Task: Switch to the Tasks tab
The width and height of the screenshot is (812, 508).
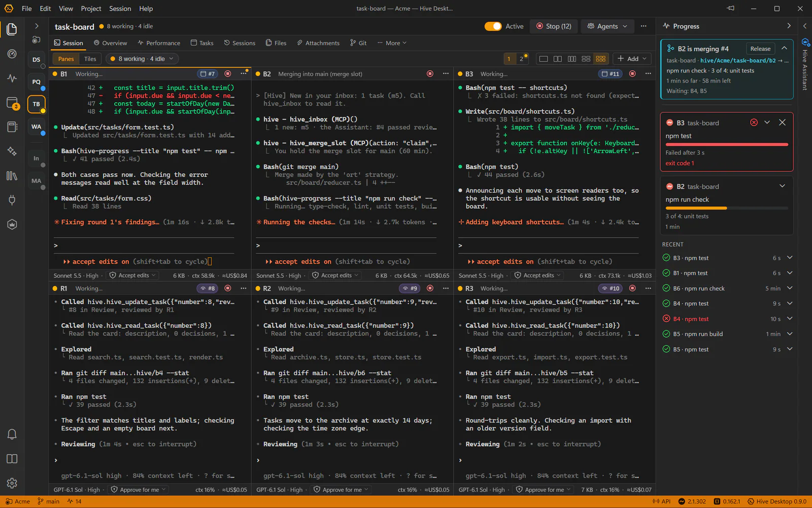Action: (x=202, y=43)
